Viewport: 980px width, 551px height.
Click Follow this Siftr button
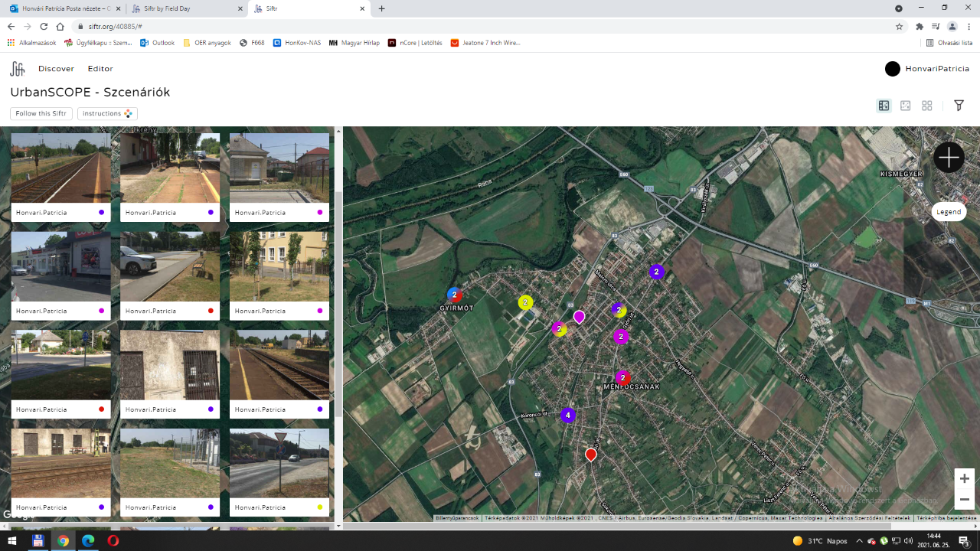[x=41, y=113]
